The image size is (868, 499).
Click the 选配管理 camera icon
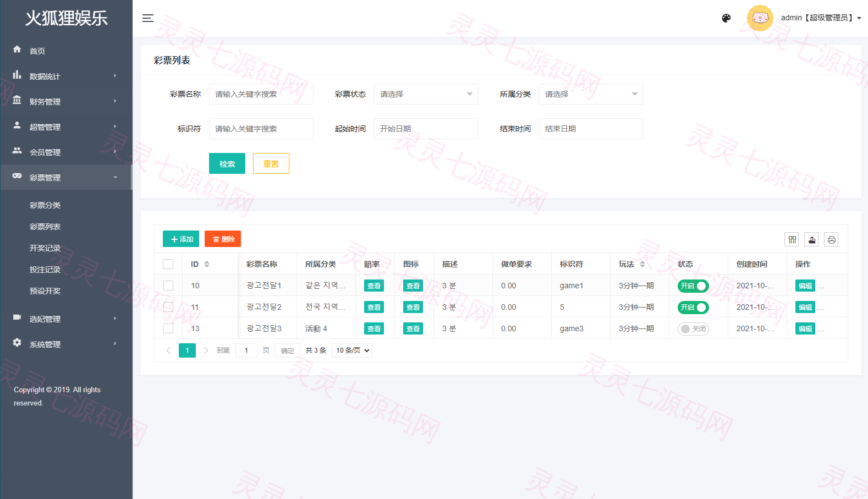click(17, 317)
